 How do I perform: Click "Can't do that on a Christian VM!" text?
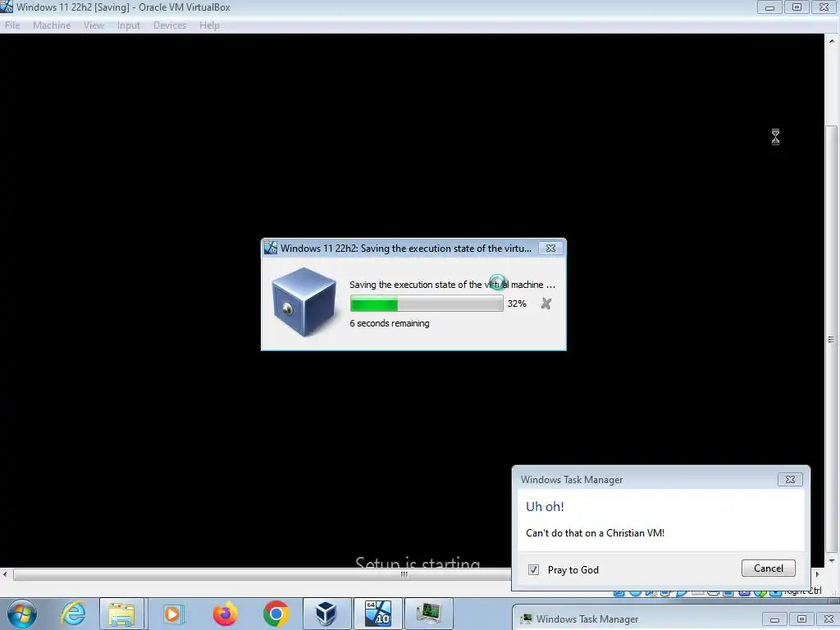click(596, 533)
